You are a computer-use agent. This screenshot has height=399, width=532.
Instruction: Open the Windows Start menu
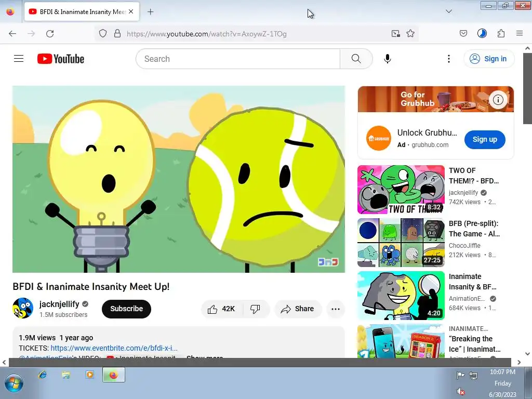click(x=14, y=383)
